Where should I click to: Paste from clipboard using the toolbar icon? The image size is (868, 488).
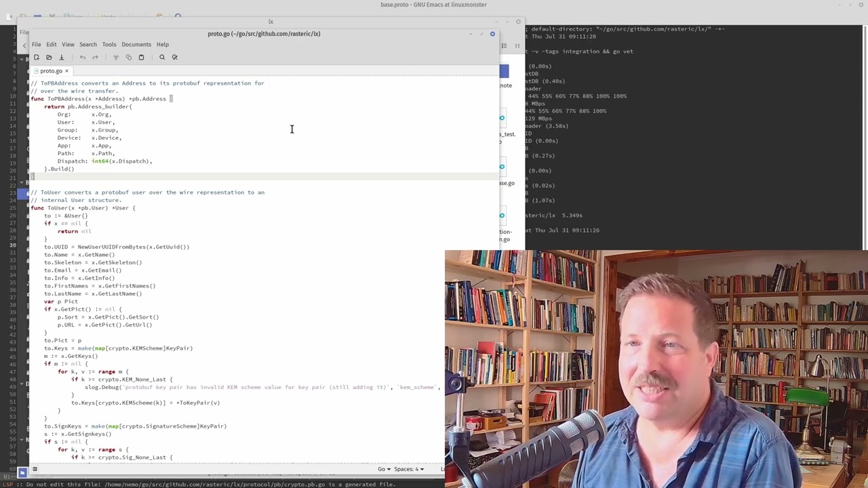coord(141,58)
